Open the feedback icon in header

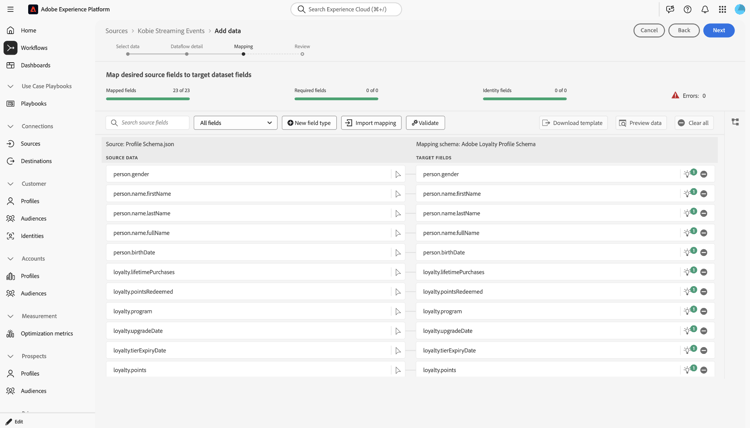point(670,9)
